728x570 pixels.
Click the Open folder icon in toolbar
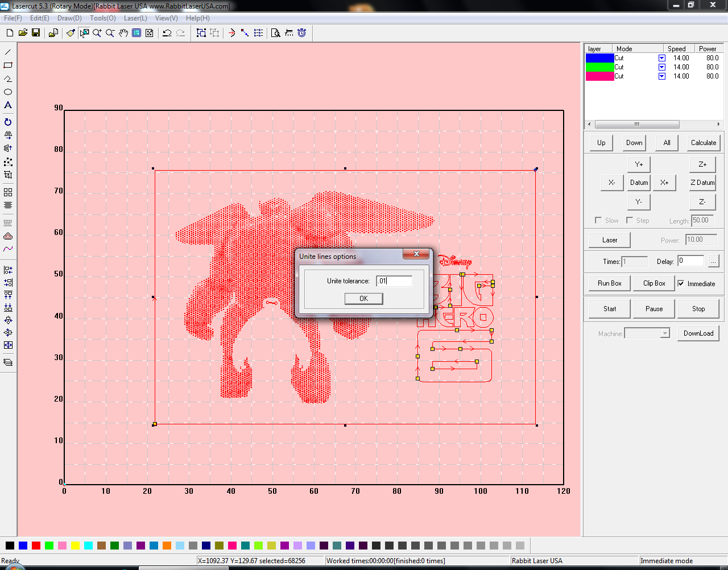tap(23, 33)
